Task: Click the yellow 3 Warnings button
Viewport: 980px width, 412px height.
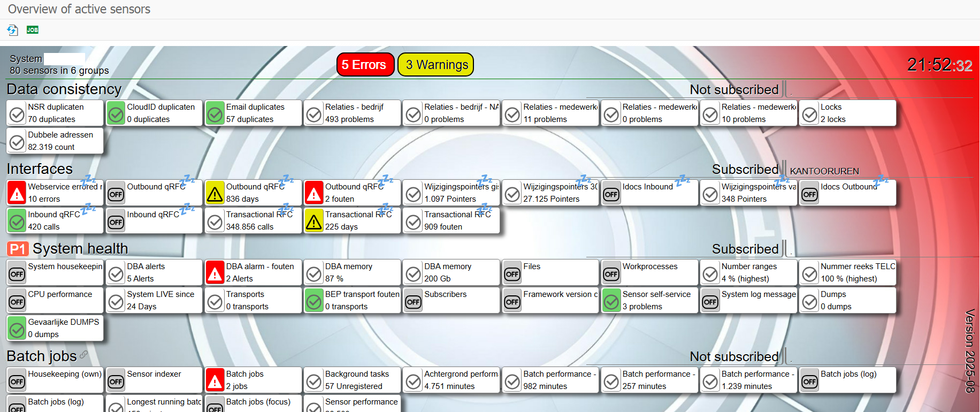Action: pyautogui.click(x=436, y=65)
